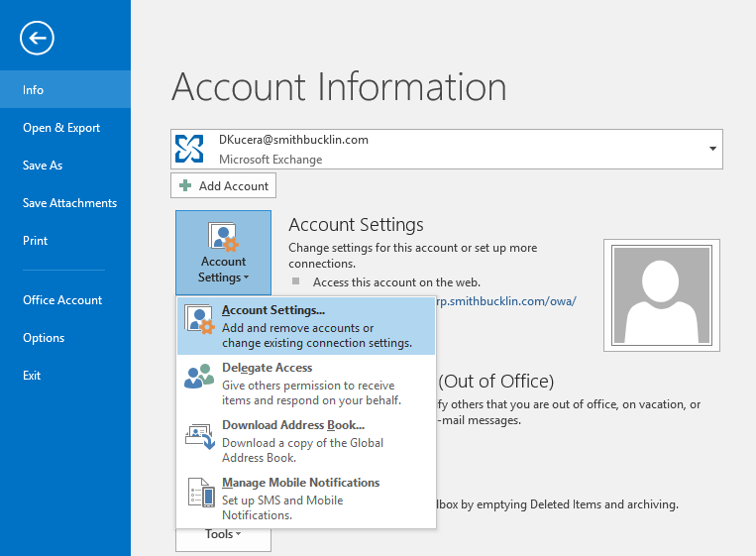Click the Download Address Book icon
Screen dimensions: 756x556
(200, 436)
